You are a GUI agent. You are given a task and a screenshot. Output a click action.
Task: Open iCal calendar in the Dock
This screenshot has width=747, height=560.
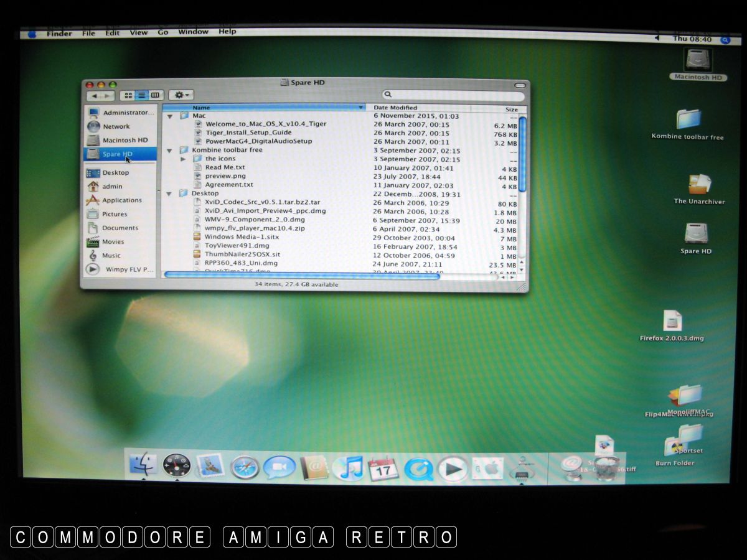click(x=383, y=468)
